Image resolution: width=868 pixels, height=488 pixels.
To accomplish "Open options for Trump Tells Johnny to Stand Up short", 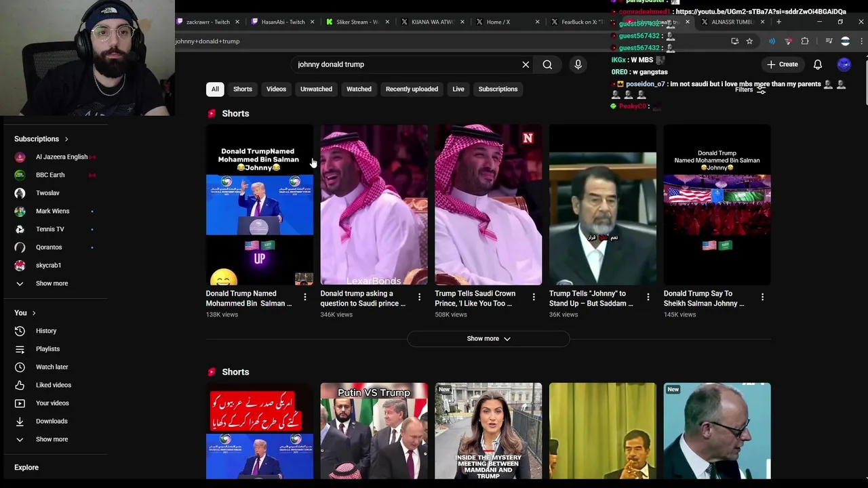I will [x=648, y=297].
